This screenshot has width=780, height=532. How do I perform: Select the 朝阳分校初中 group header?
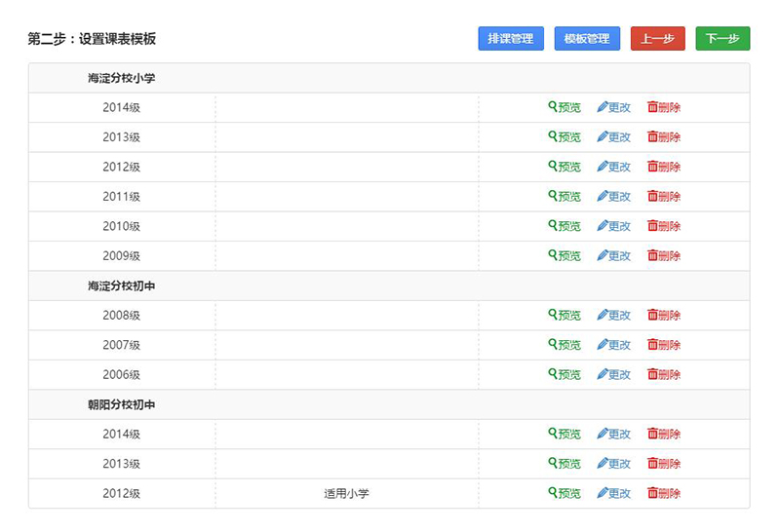point(389,404)
